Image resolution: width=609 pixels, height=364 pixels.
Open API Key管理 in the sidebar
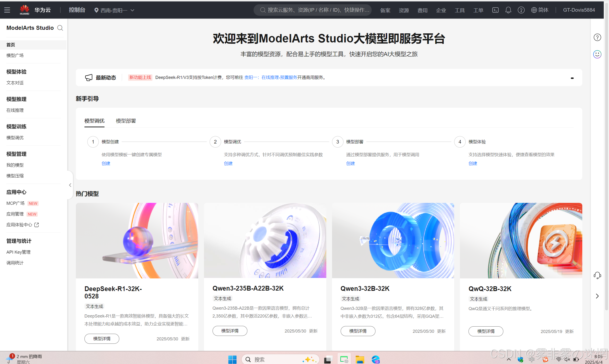[18, 252]
